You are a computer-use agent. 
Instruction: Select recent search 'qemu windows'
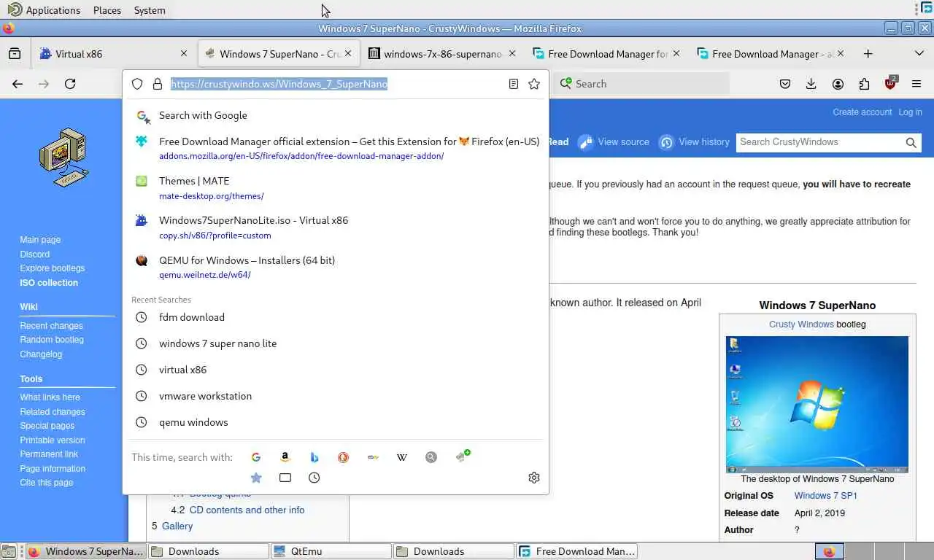click(x=336, y=422)
